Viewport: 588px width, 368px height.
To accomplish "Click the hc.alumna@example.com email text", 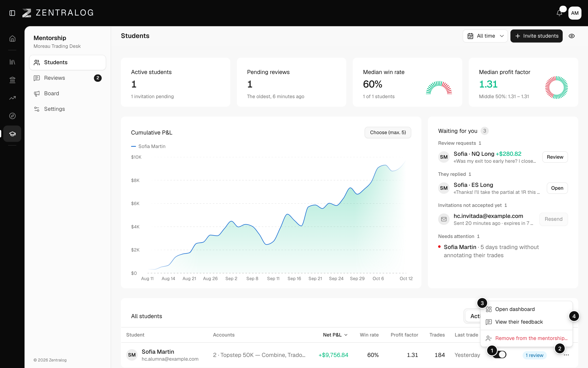I will (x=170, y=359).
